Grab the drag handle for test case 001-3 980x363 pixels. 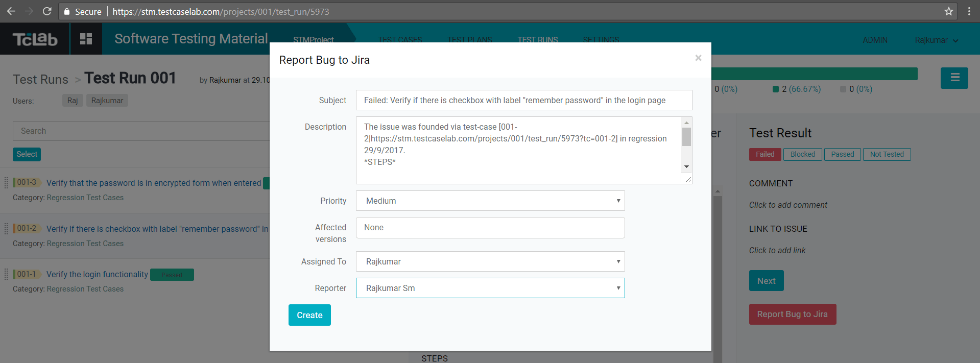point(6,182)
